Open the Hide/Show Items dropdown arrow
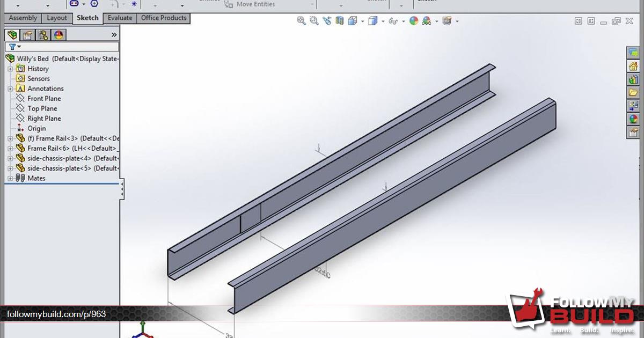644x338 pixels. [x=403, y=21]
